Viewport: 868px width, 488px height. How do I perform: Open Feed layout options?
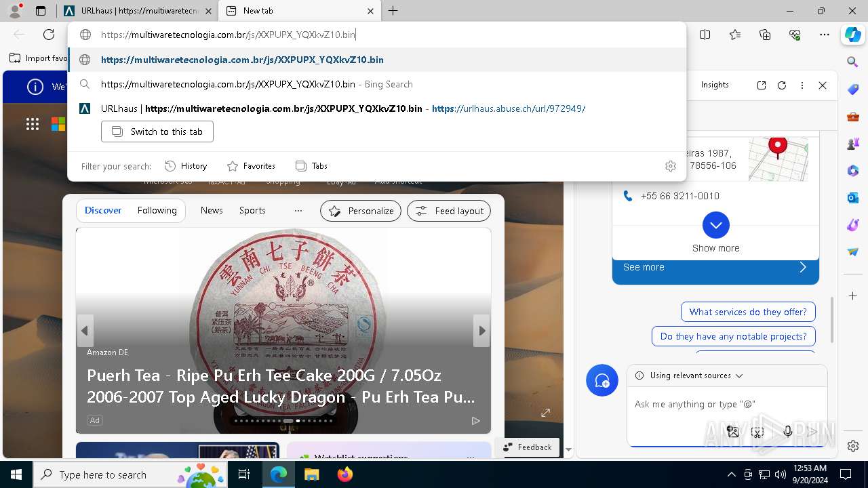[449, 211]
